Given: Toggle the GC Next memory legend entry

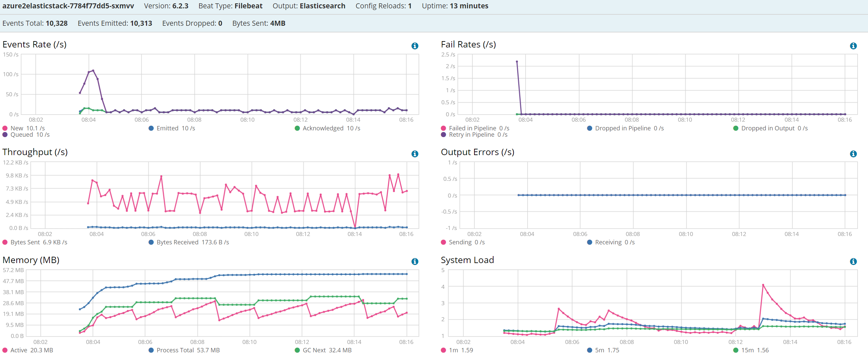Looking at the screenshot, I should click(x=323, y=350).
